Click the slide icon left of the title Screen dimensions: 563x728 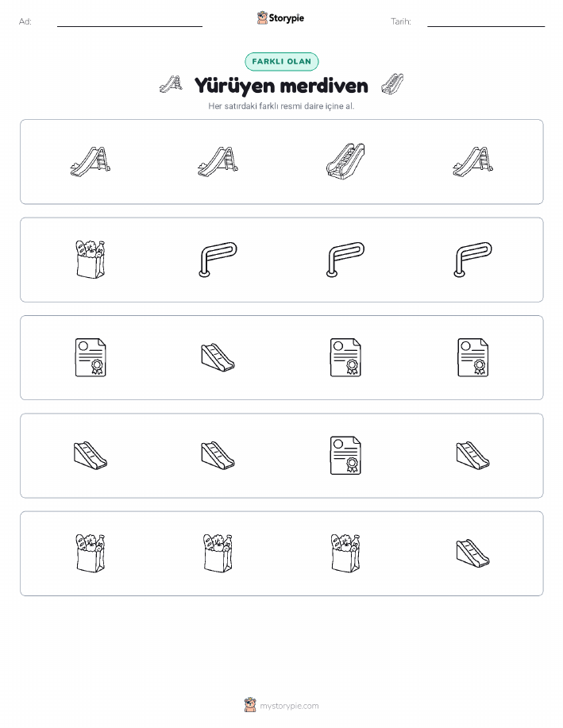(171, 84)
